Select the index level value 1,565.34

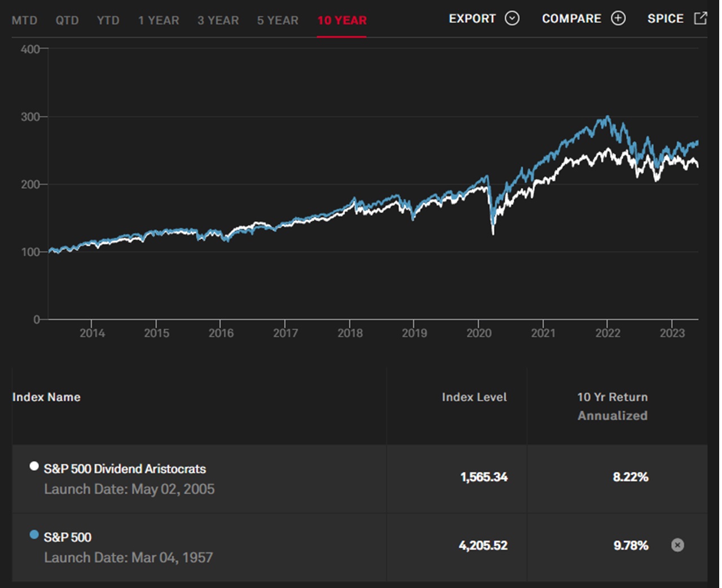[x=484, y=477]
